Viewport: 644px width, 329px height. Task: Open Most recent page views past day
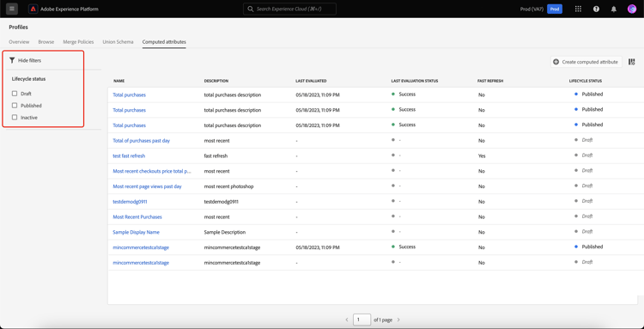click(x=147, y=186)
